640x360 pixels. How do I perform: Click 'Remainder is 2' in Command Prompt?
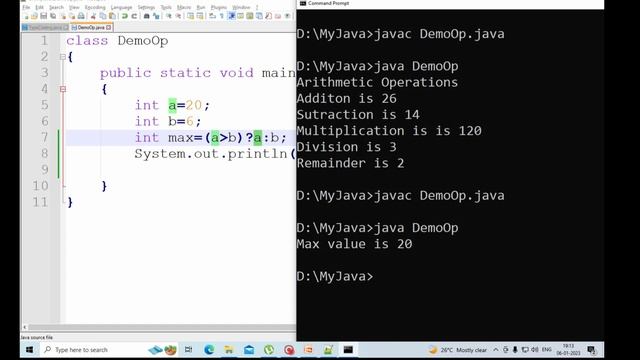[350, 163]
